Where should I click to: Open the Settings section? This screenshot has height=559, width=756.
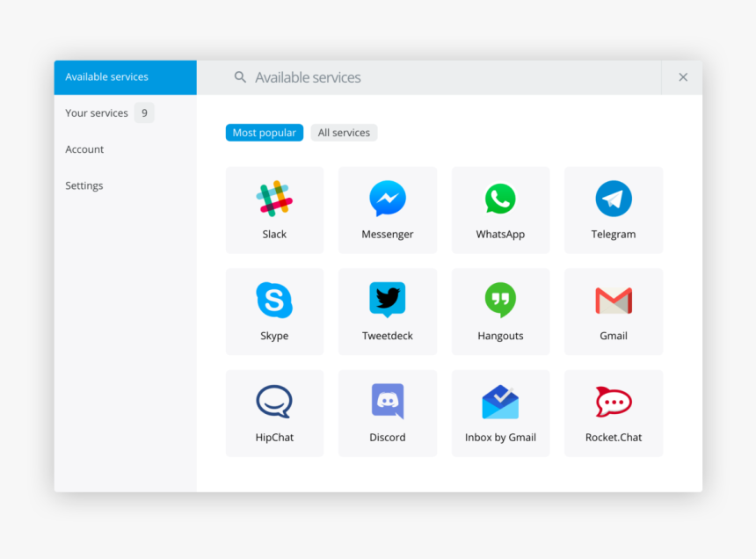pos(126,185)
